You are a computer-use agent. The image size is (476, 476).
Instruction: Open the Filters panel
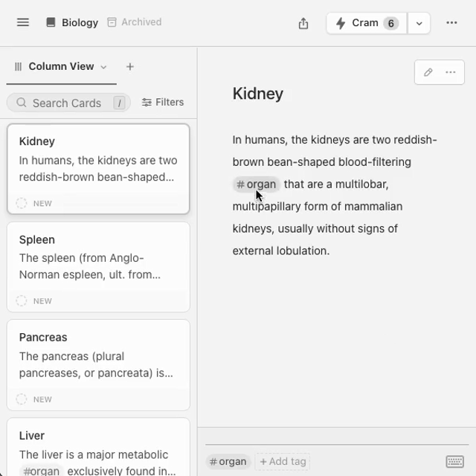point(163,103)
